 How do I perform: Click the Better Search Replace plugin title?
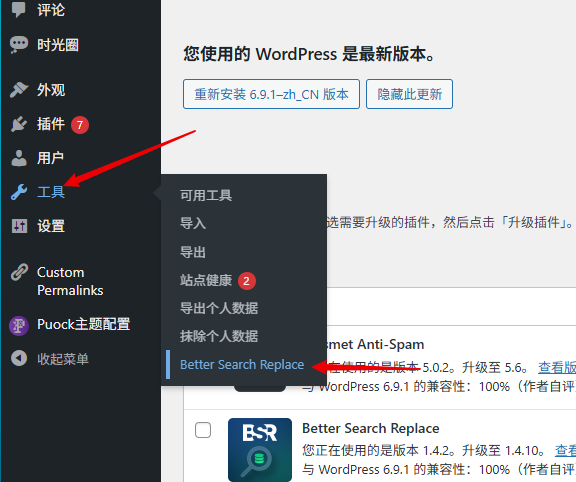[x=371, y=428]
